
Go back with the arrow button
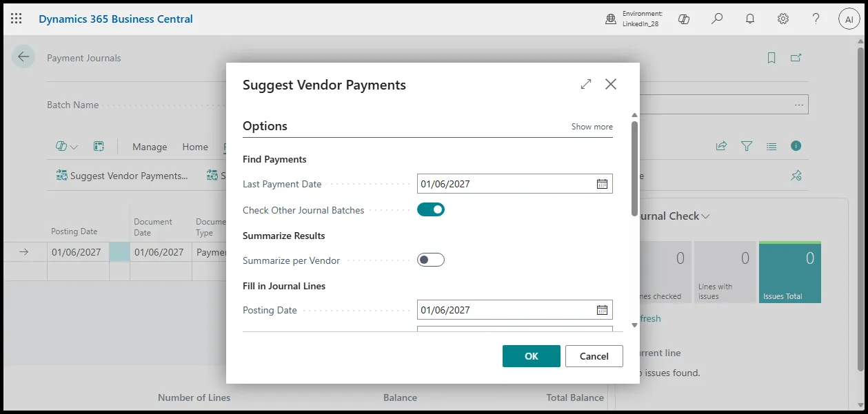pos(23,57)
